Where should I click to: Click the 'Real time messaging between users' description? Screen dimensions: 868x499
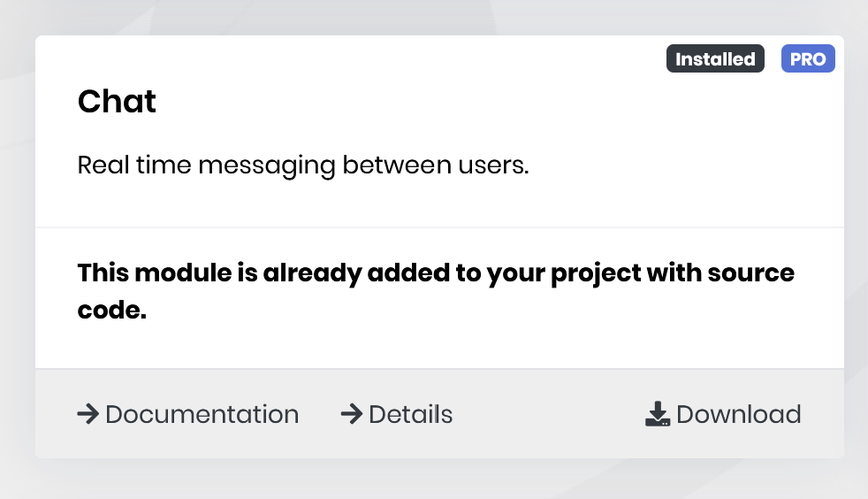click(302, 165)
